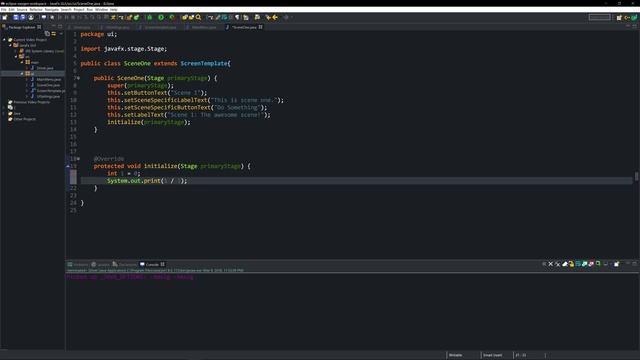Select the Console view tab
This screenshot has height=360, width=640.
152,264
